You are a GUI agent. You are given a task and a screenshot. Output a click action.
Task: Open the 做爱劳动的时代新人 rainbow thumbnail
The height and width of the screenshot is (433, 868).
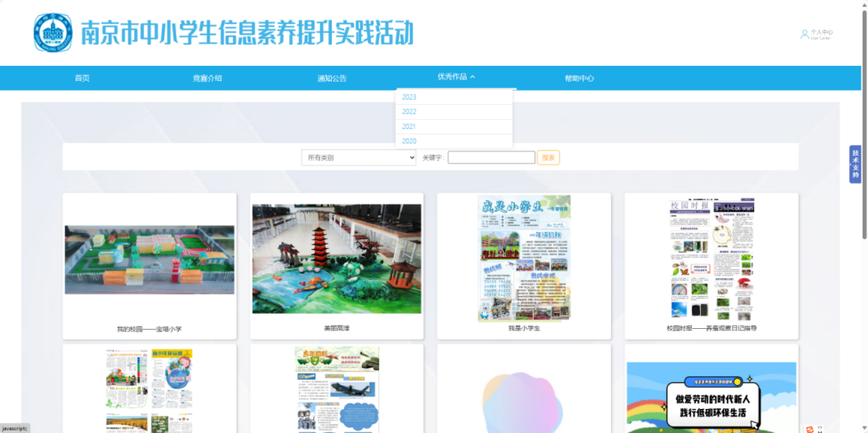(x=711, y=397)
